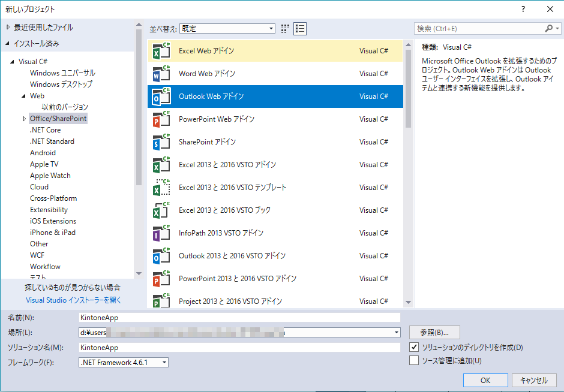Select Cloud category
This screenshot has height=392, width=564.
click(39, 187)
